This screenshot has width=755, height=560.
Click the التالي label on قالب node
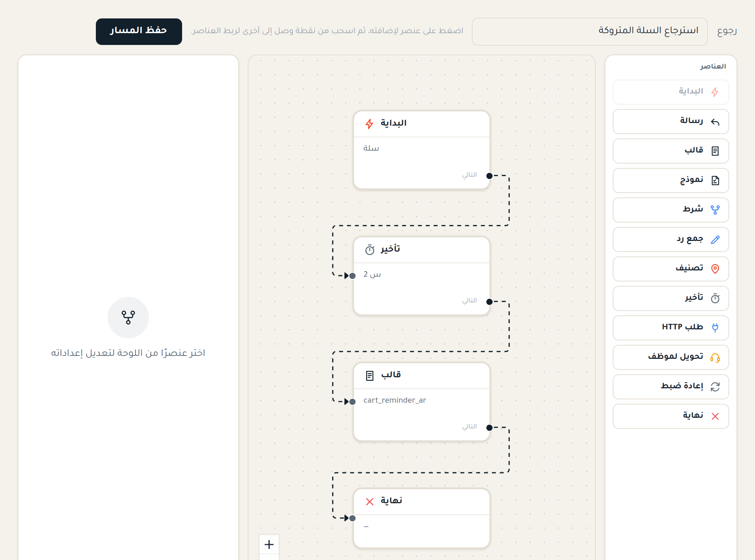pyautogui.click(x=470, y=426)
